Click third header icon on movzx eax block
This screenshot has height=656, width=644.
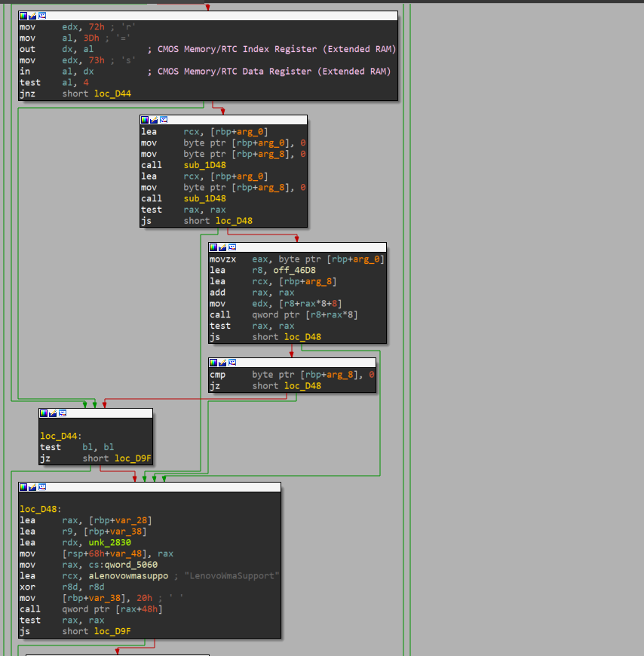point(231,247)
